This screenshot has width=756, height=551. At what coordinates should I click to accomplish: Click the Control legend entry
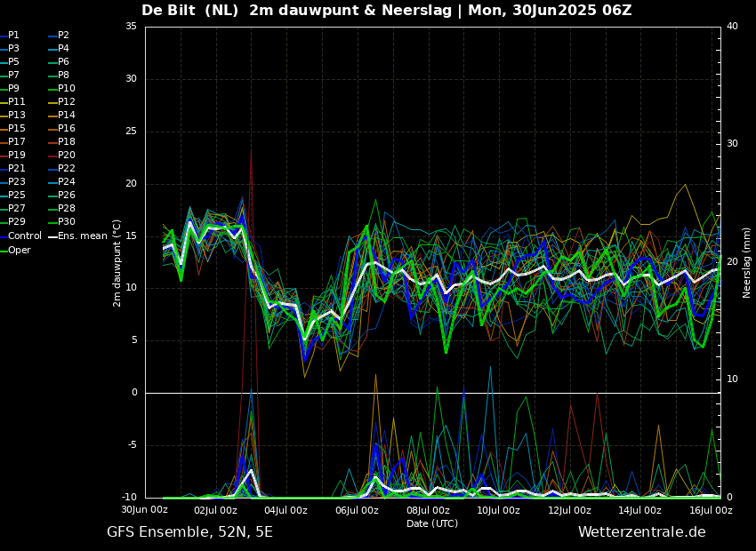(20, 236)
